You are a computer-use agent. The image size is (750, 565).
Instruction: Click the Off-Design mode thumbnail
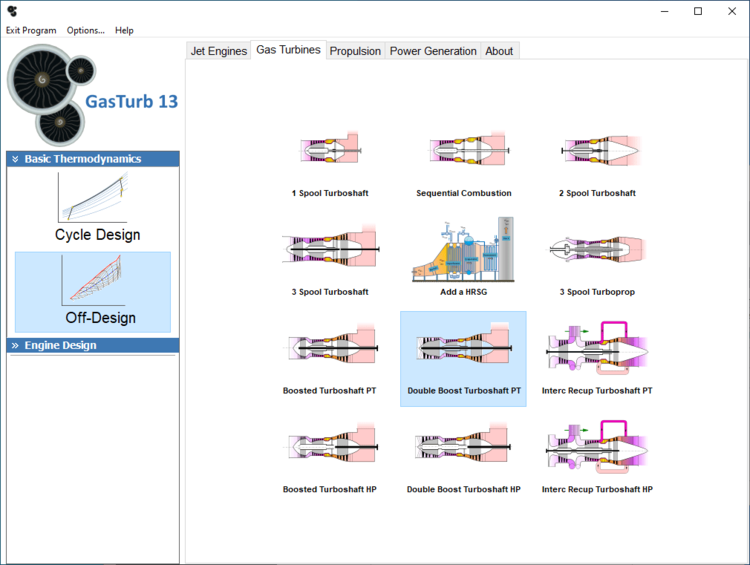tap(93, 291)
